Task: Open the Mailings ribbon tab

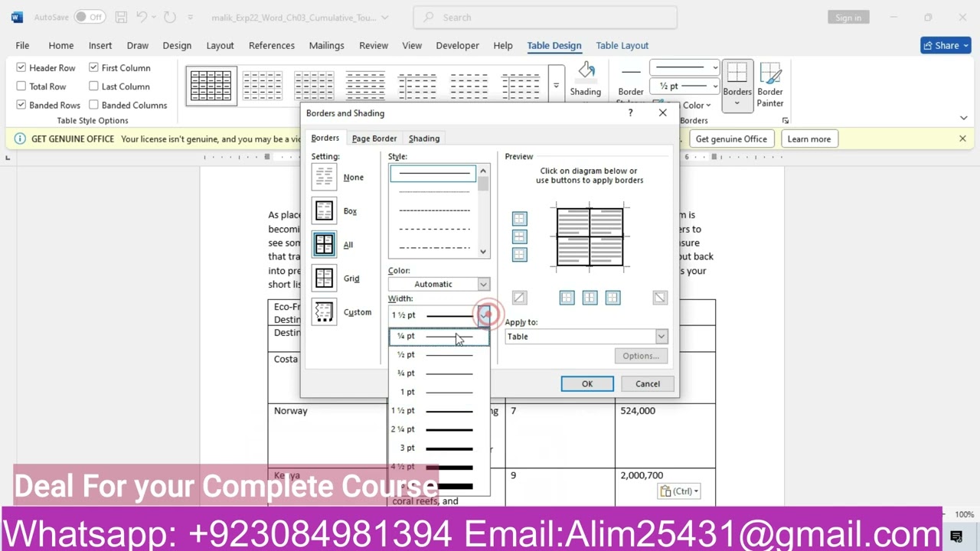Action: click(x=326, y=45)
